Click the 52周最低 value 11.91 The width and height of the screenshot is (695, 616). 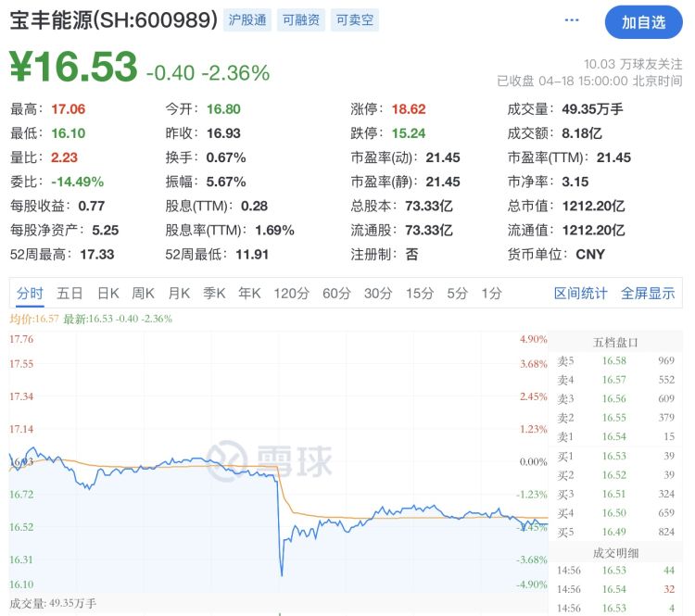pyautogui.click(x=252, y=255)
